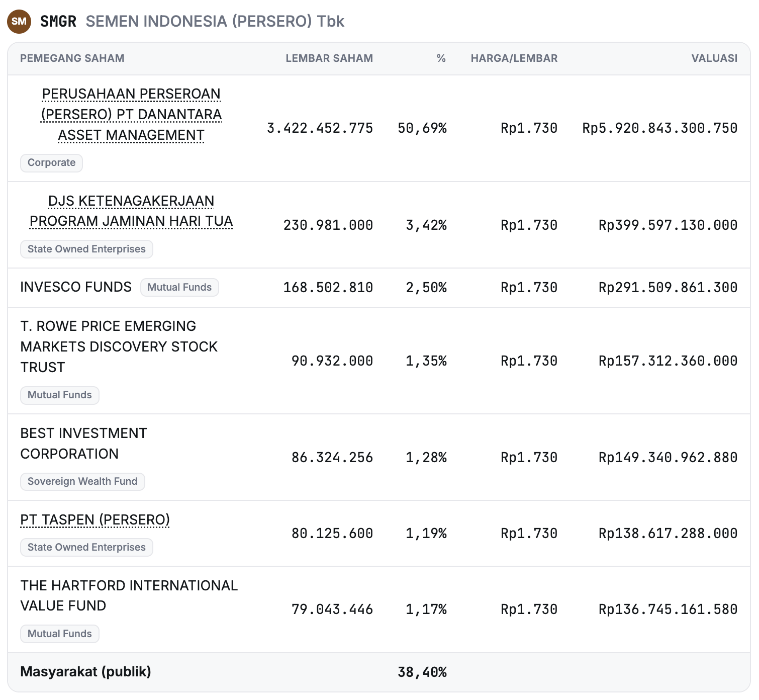The image size is (759, 700).
Task: Click the Sovereign Wealth Fund tag
Action: click(82, 481)
